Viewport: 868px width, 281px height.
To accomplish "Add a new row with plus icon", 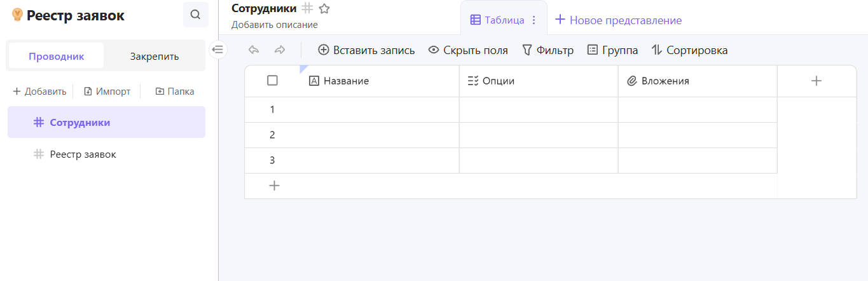I will point(274,186).
